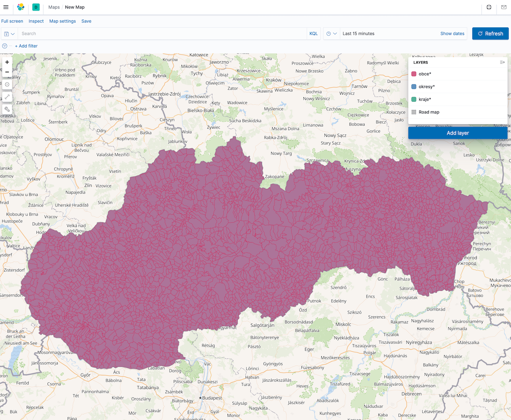The width and height of the screenshot is (511, 420).
Task: Open the Inspect panel
Action: pyautogui.click(x=36, y=21)
